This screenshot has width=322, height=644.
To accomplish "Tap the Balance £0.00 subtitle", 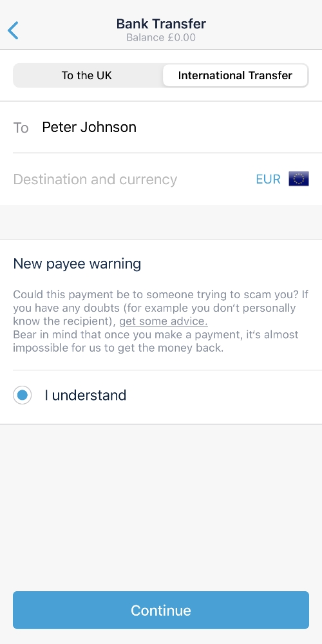I will [x=161, y=38].
